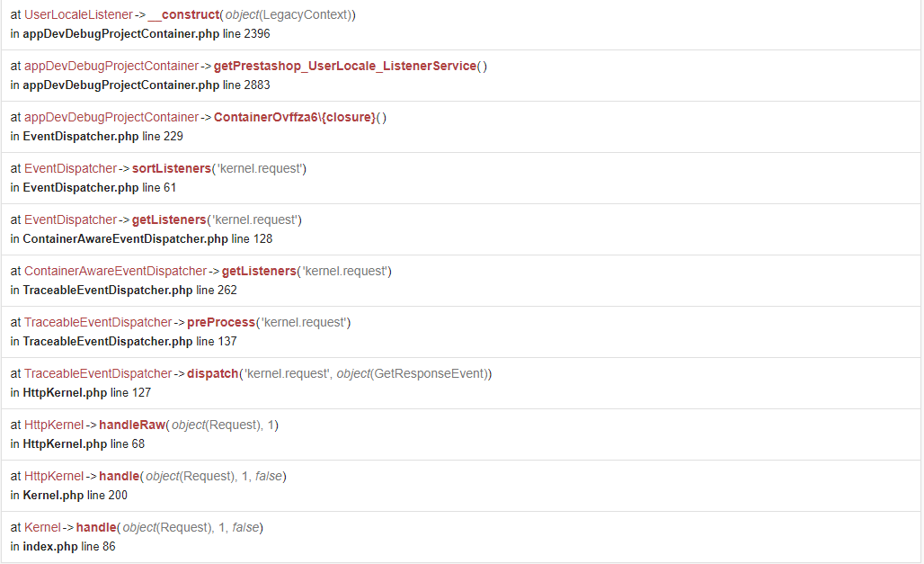Open Kernel.php line 200 reference
This screenshot has height=564, width=924.
75,496
